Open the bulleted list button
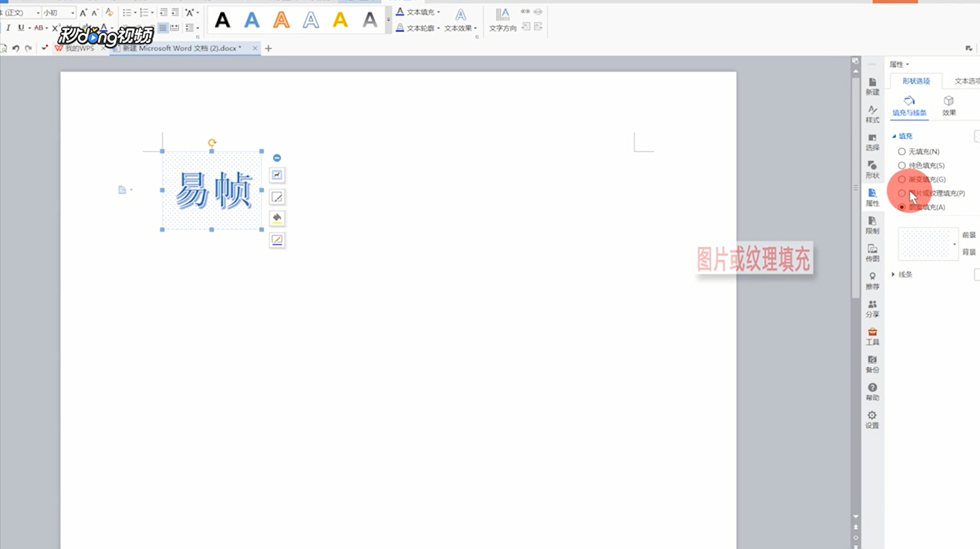The image size is (980, 549). pyautogui.click(x=128, y=13)
